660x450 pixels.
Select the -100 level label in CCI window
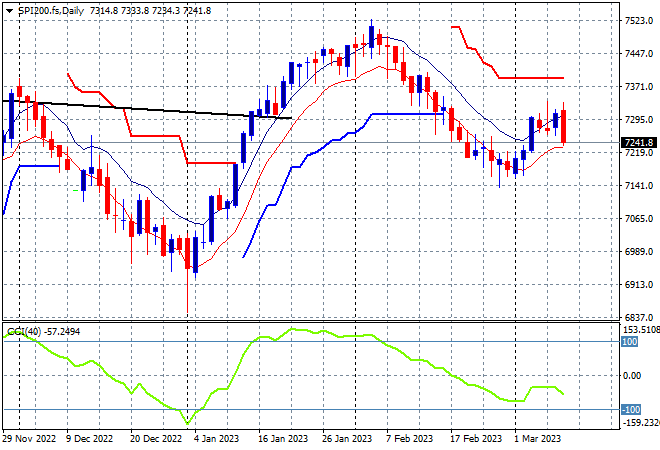631,410
